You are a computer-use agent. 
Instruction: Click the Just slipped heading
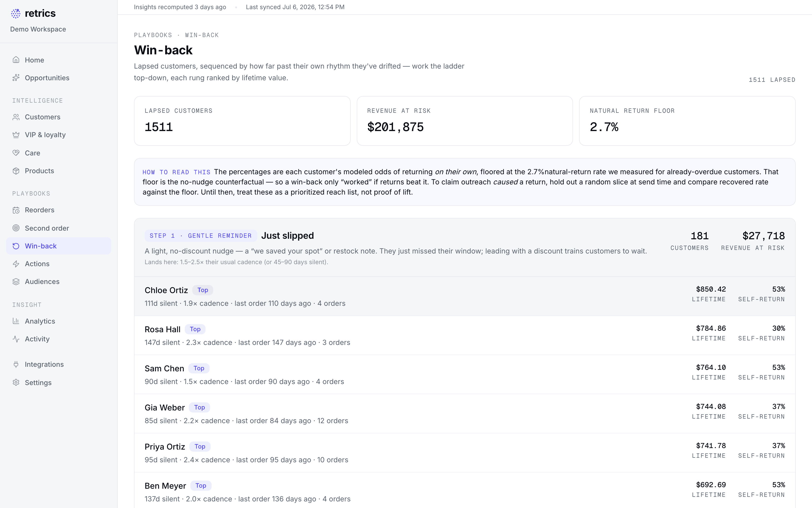click(287, 235)
